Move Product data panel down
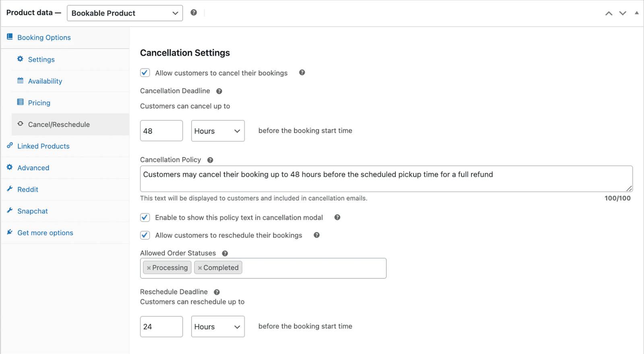 pyautogui.click(x=623, y=13)
